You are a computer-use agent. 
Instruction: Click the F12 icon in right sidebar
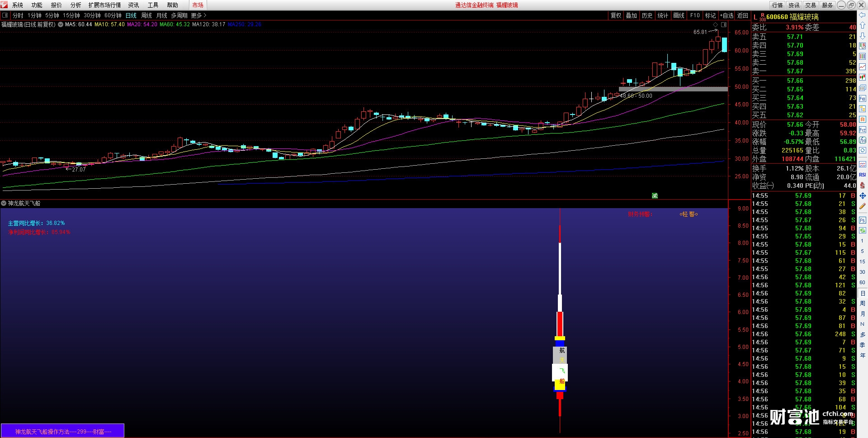pos(863,129)
